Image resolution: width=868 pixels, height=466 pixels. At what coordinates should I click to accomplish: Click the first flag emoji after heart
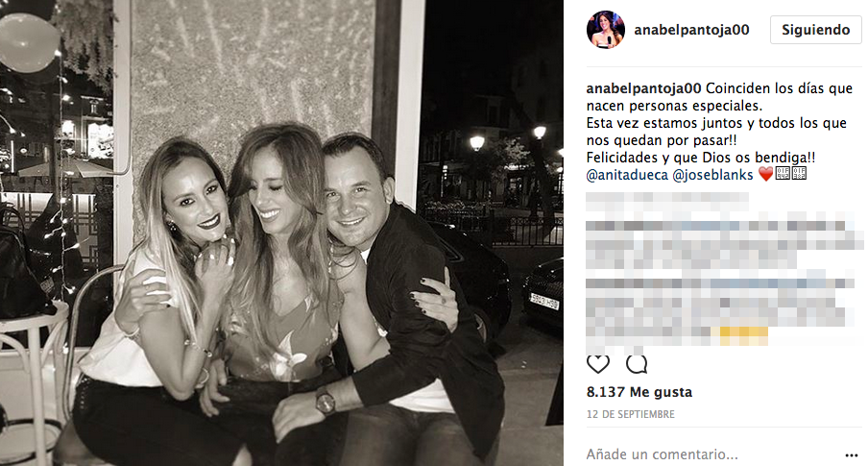coord(783,174)
